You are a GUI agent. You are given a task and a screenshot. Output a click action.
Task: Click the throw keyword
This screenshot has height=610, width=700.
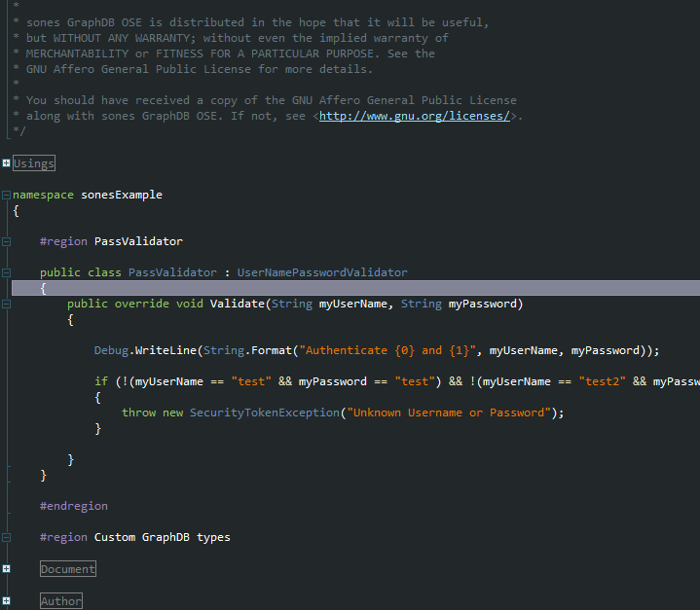[x=139, y=413]
